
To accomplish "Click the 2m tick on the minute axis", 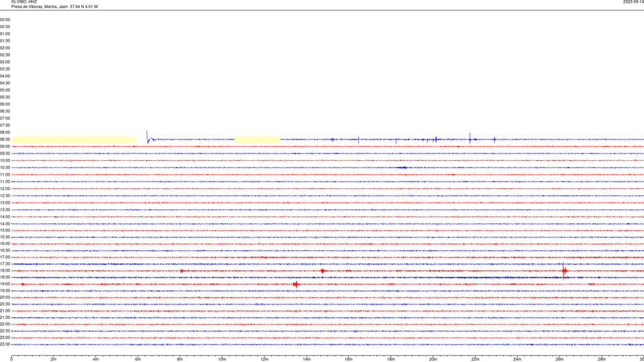I will (x=54, y=359).
